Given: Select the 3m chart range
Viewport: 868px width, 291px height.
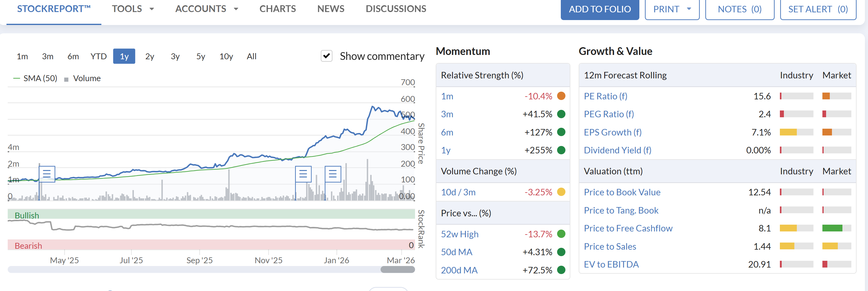Looking at the screenshot, I should point(47,56).
